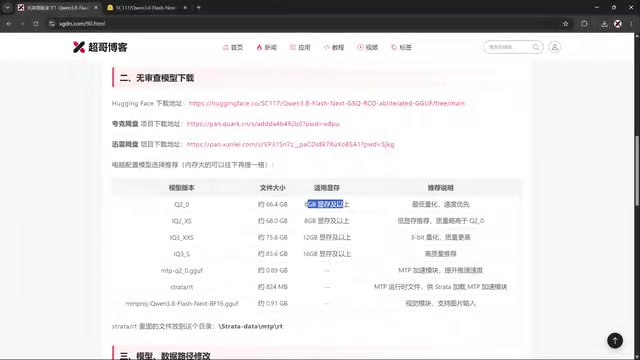Click the browser forward arrow

(22, 24)
